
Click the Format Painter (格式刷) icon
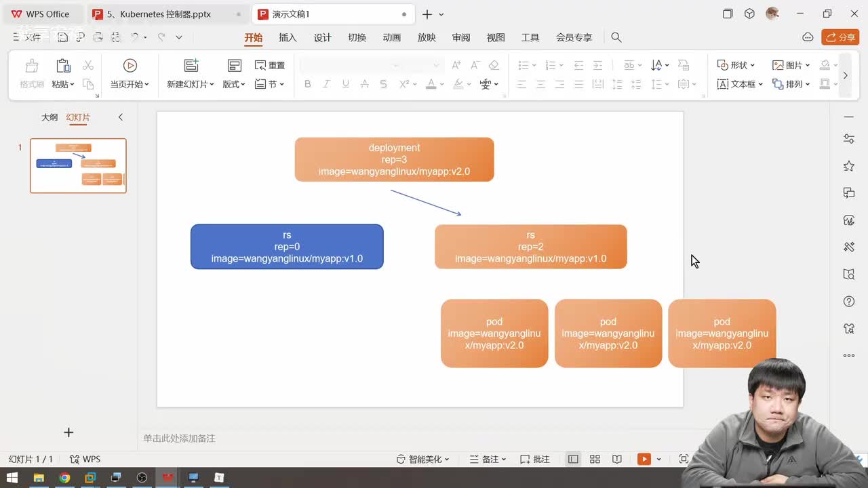(31, 66)
